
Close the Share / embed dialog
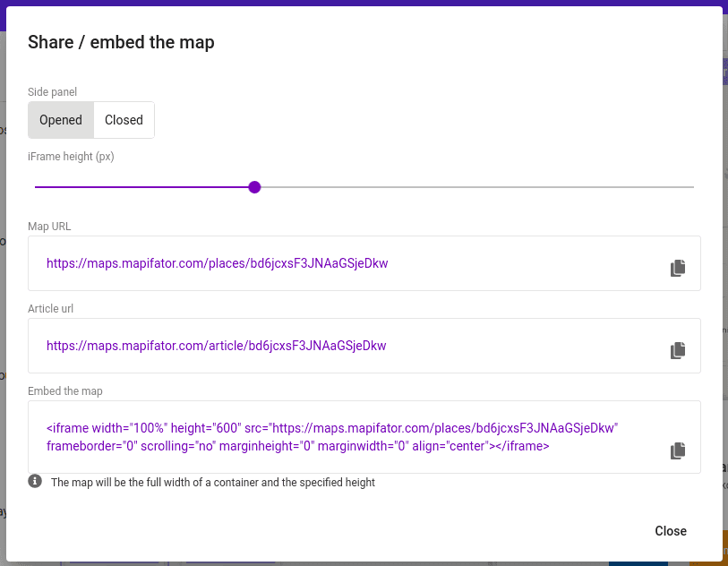coord(671,531)
